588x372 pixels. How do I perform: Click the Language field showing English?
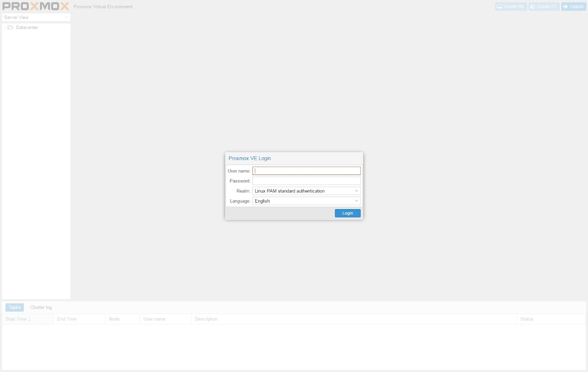click(x=306, y=201)
